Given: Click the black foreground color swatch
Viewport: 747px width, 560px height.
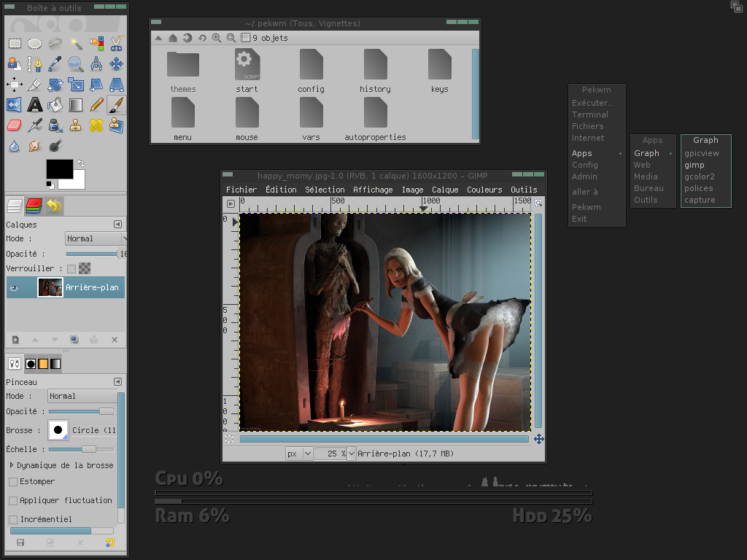Looking at the screenshot, I should pyautogui.click(x=60, y=169).
